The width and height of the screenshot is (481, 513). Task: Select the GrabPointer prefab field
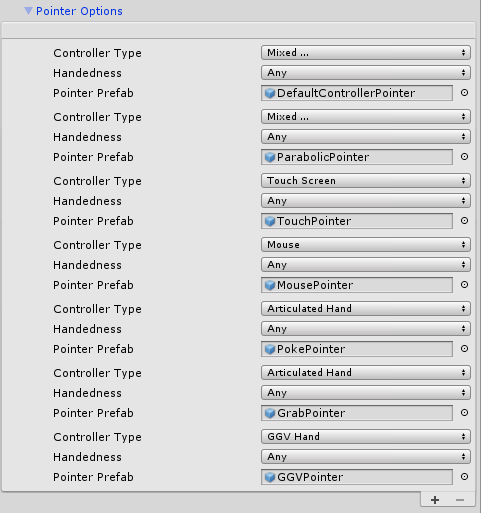(357, 413)
